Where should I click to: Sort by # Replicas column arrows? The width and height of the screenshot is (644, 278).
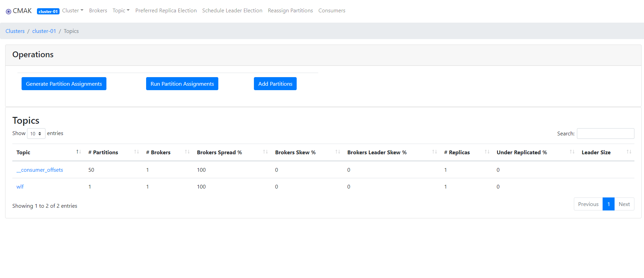click(487, 152)
